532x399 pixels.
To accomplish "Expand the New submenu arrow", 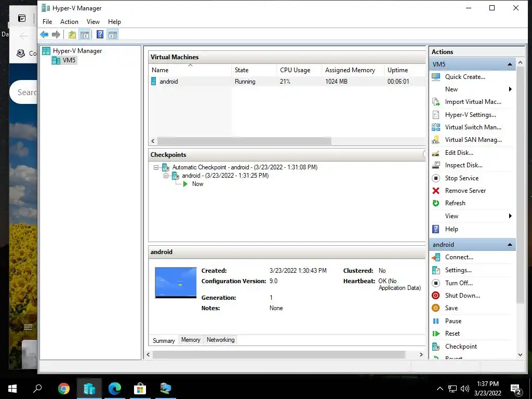I will pos(510,89).
